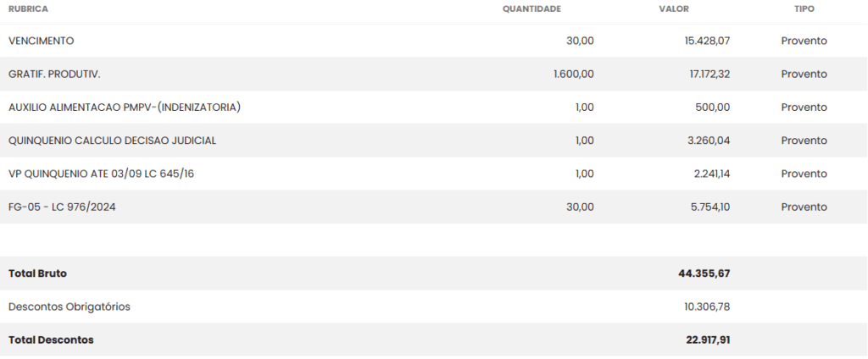Select the AUXILIO ALIMENTACAO PMPV row label
This screenshot has width=868, height=359.
tap(125, 108)
